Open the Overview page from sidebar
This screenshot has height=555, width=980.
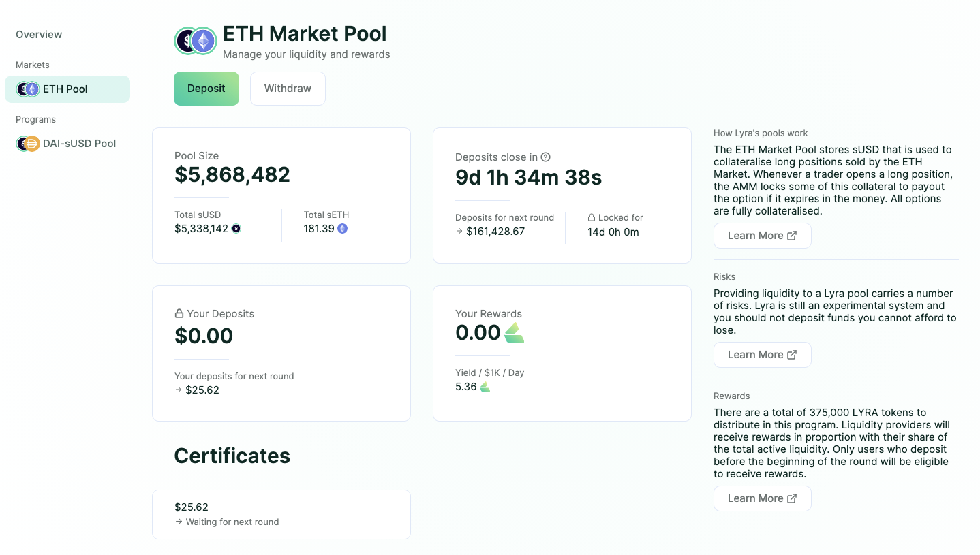39,35
